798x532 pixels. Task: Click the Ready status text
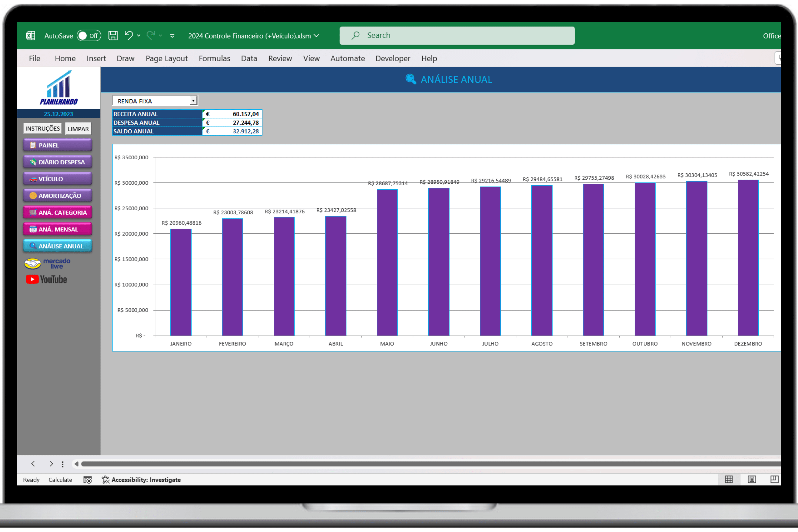click(31, 480)
